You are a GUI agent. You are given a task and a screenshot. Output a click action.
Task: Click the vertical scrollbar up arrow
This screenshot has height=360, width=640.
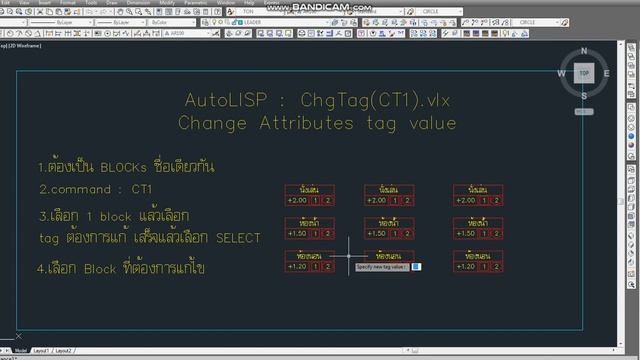(x=621, y=43)
